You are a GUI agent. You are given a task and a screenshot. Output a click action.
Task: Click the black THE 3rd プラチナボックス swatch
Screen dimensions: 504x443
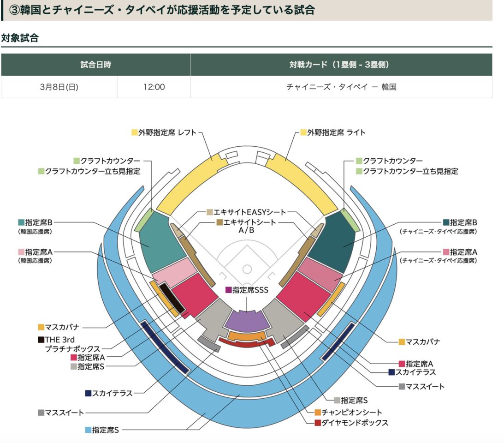41,340
